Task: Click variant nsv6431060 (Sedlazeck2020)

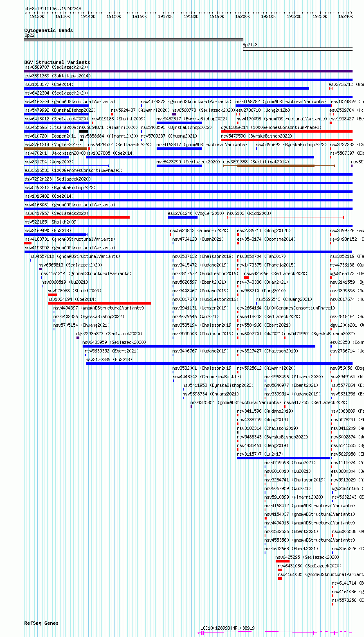Action: [x=310, y=566]
